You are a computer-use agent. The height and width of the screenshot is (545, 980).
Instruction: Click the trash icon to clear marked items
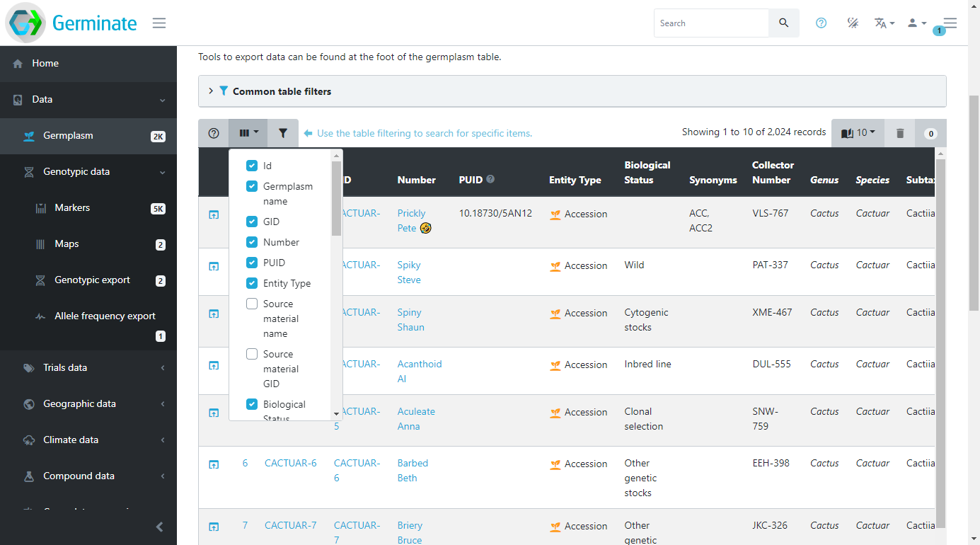click(900, 133)
